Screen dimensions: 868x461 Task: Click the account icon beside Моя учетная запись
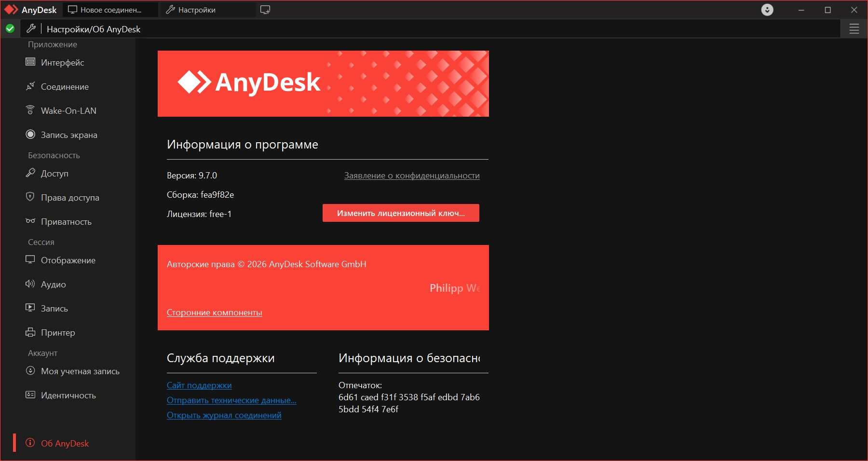(x=30, y=370)
